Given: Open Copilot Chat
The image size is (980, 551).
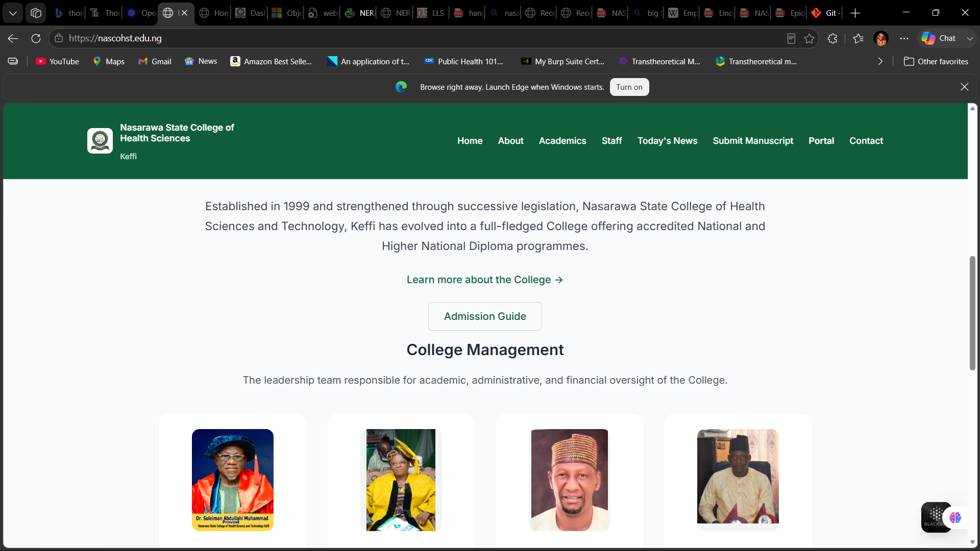Looking at the screenshot, I should click(x=939, y=38).
